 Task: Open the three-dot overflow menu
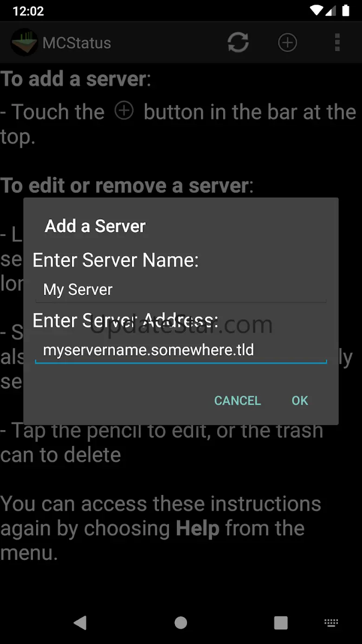(337, 43)
